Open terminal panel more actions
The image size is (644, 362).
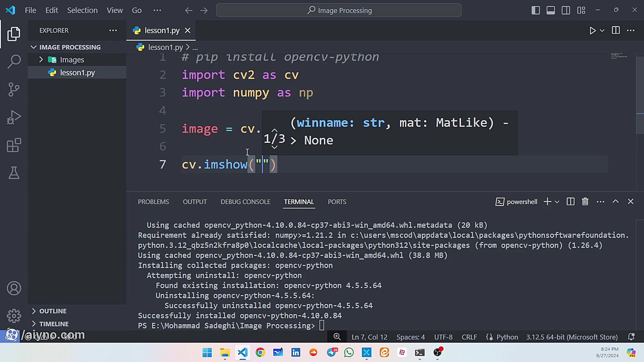(x=600, y=201)
